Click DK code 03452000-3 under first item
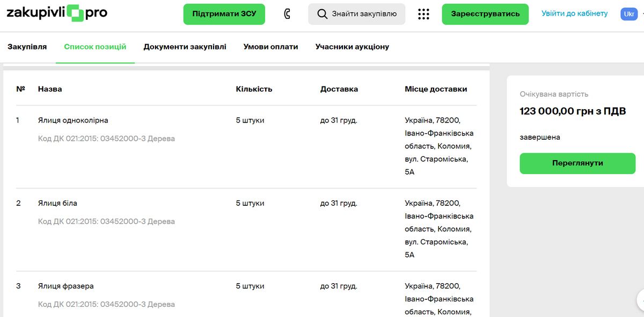The height and width of the screenshot is (317, 644). pyautogui.click(x=106, y=138)
